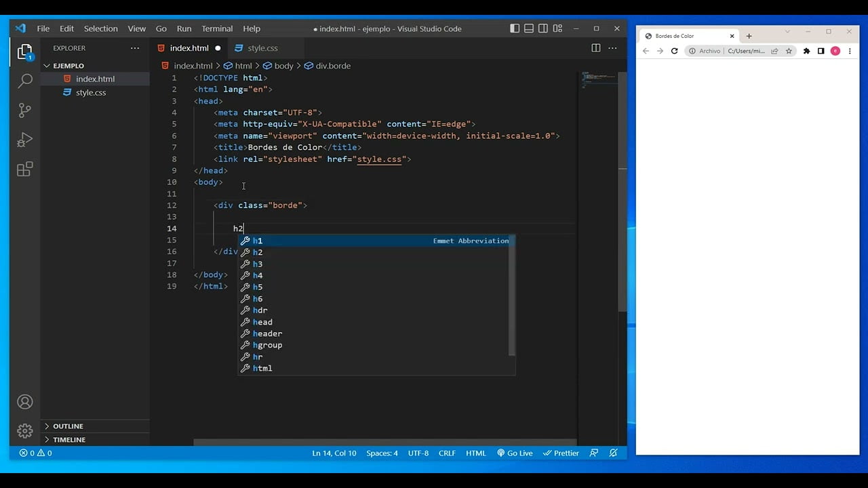
Task: Select h2 from the Emmet suggestion list
Action: click(x=257, y=251)
